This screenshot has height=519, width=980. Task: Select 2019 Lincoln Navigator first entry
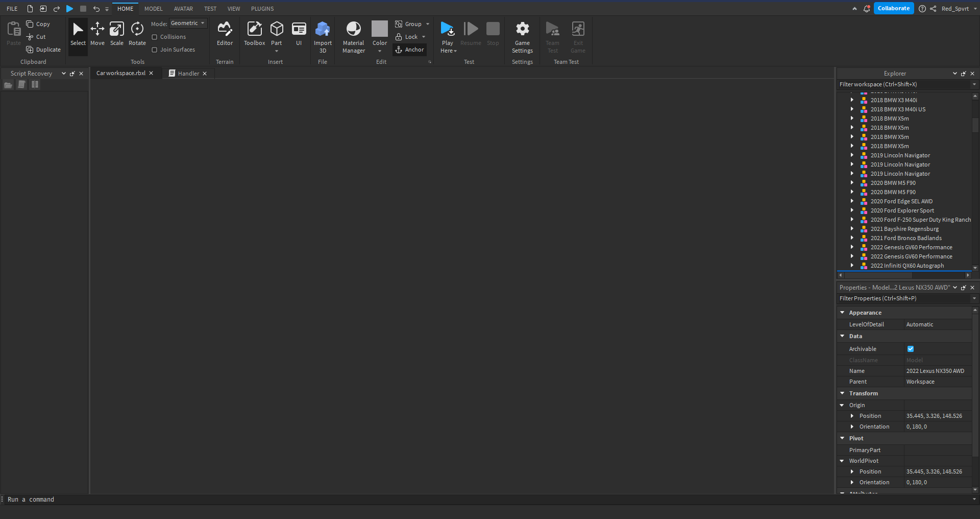[x=900, y=155]
